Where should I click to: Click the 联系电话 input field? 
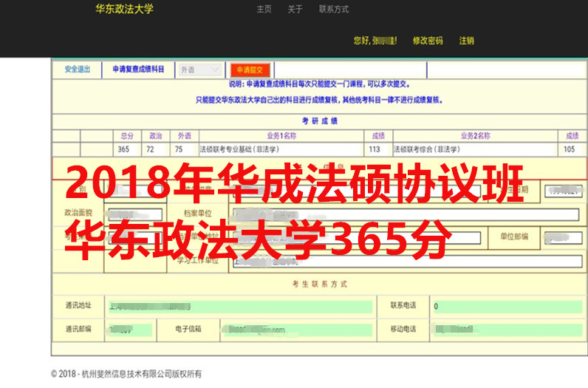[x=507, y=307]
